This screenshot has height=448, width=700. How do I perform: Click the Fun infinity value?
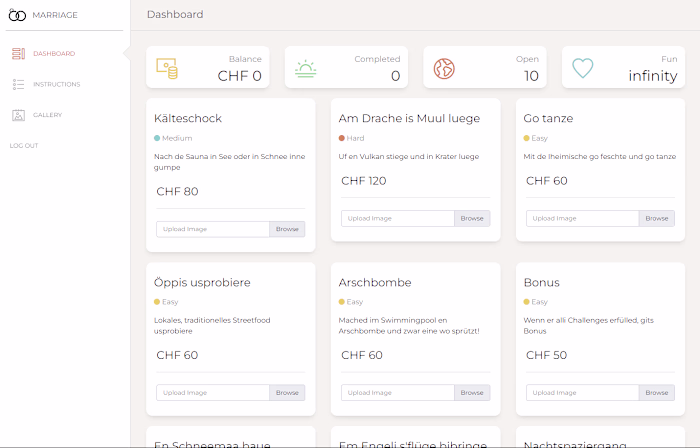pos(653,76)
